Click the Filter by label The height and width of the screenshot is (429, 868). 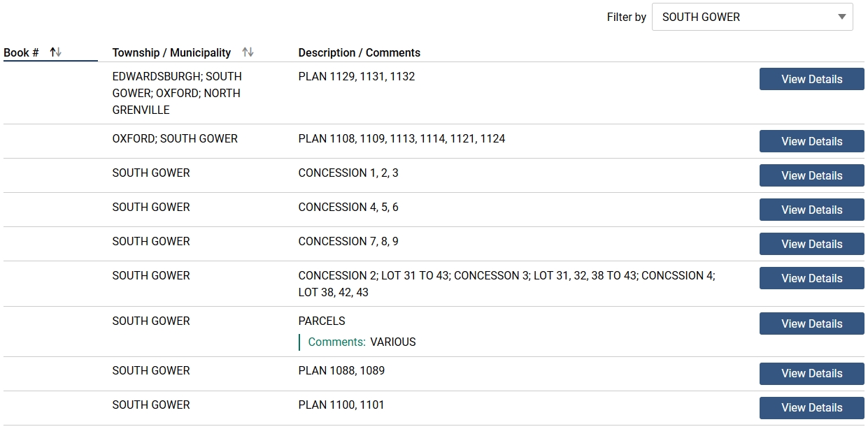(626, 17)
